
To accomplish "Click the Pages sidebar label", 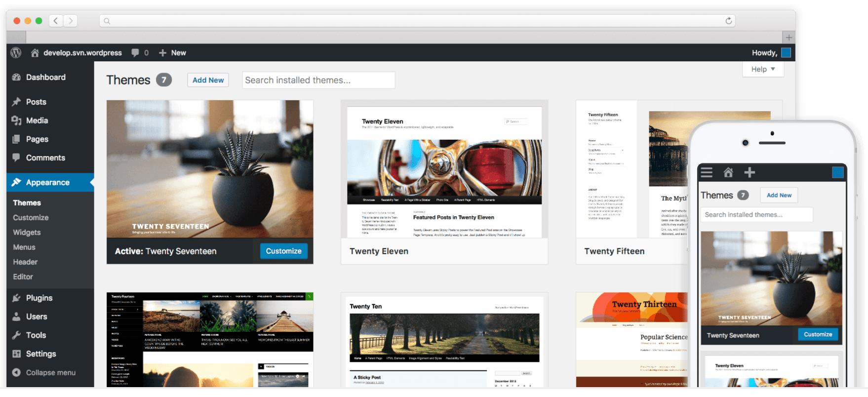I will (x=37, y=139).
